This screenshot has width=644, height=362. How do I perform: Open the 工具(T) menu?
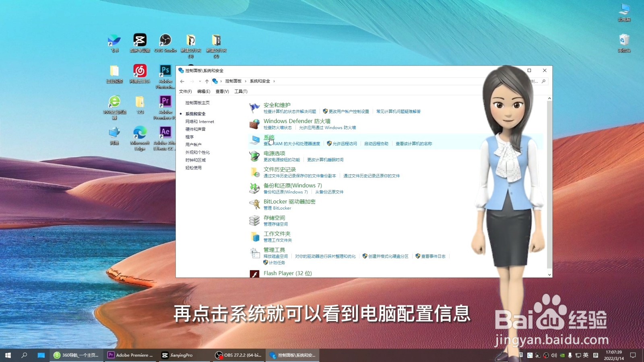[241, 91]
